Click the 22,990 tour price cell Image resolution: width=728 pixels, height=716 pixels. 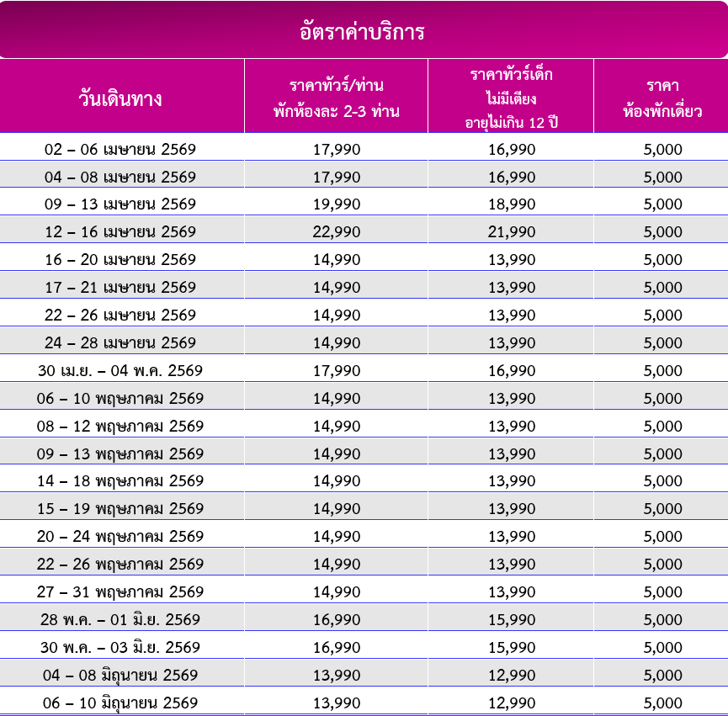pos(337,232)
